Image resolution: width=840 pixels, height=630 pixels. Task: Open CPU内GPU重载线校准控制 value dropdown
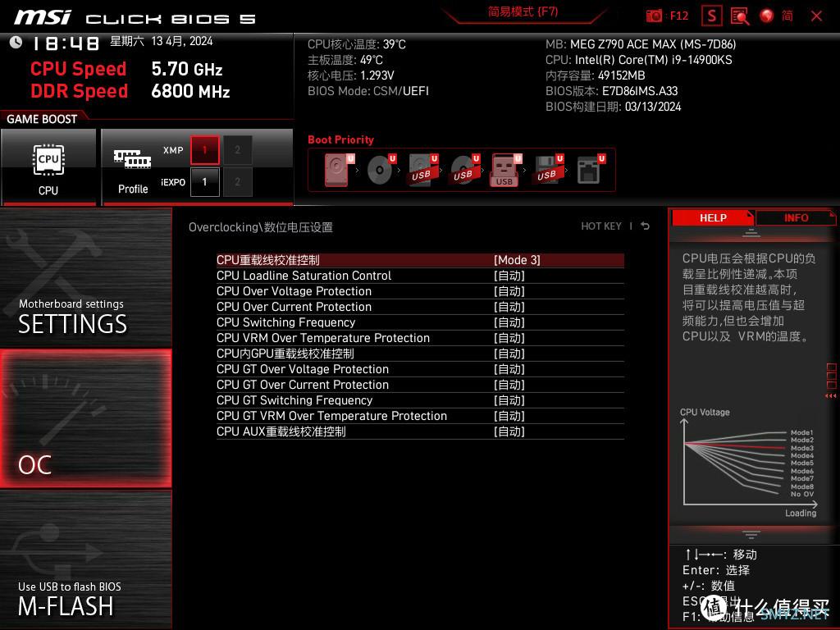509,353
